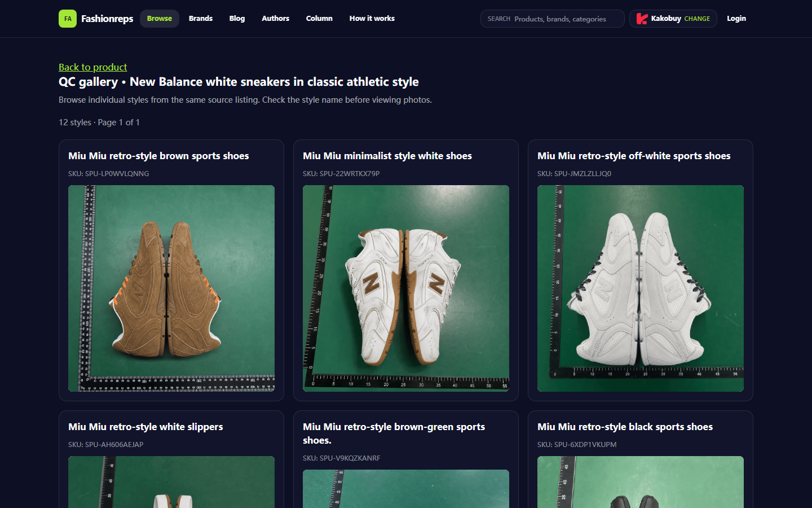Select Miu Miu retro-style off-white sports shoes title

(634, 156)
